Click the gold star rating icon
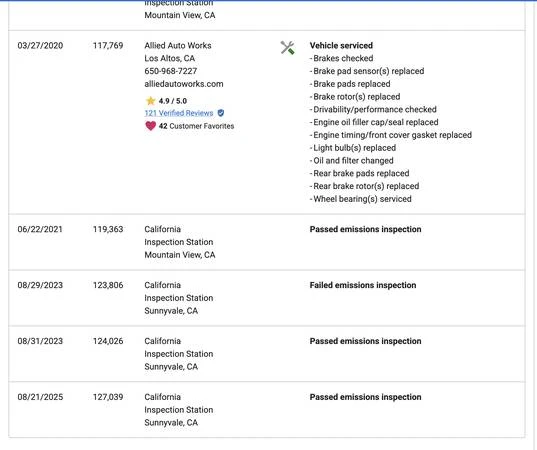This screenshot has width=537, height=450. coord(150,101)
